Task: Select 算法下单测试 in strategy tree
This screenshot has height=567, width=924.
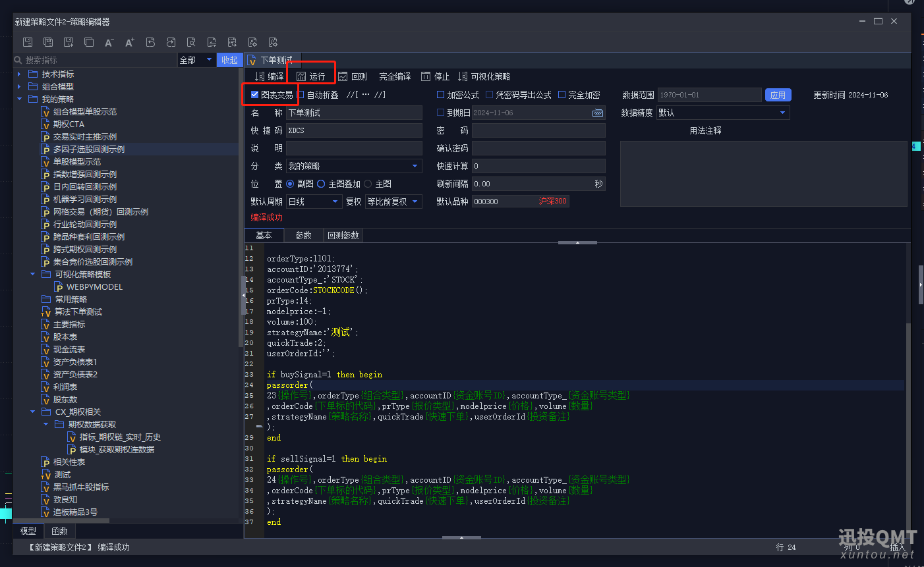Action: click(72, 312)
